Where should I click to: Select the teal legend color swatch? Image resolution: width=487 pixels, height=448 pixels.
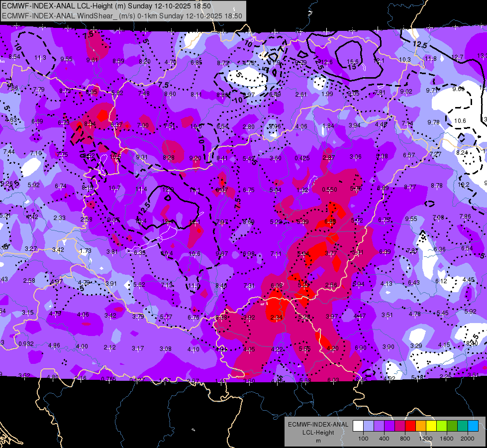463,426
